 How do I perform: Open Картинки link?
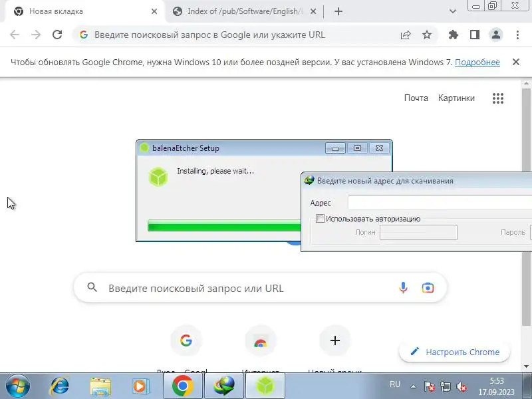click(456, 98)
